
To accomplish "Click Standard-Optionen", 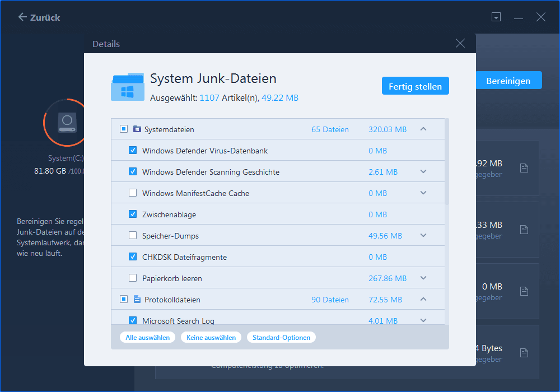I will click(282, 337).
